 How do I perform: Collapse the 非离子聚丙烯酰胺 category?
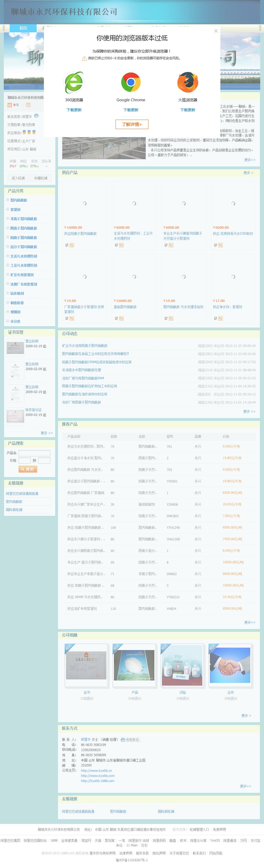point(8,219)
